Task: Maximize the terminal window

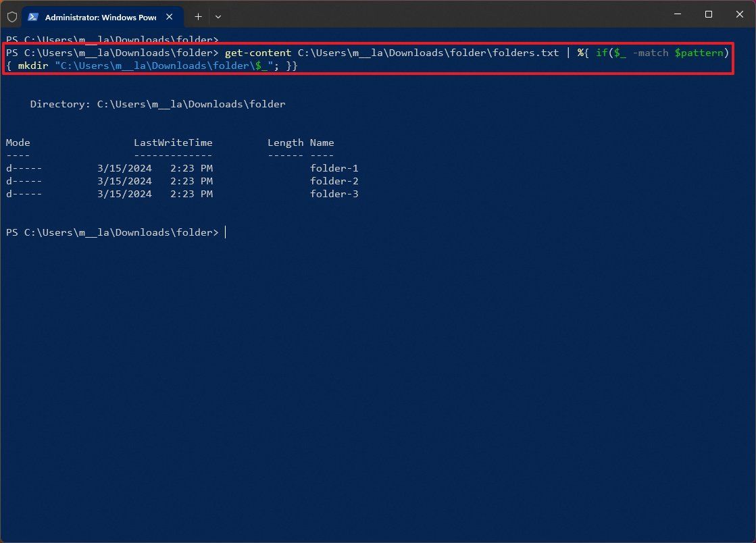Action: pyautogui.click(x=708, y=14)
